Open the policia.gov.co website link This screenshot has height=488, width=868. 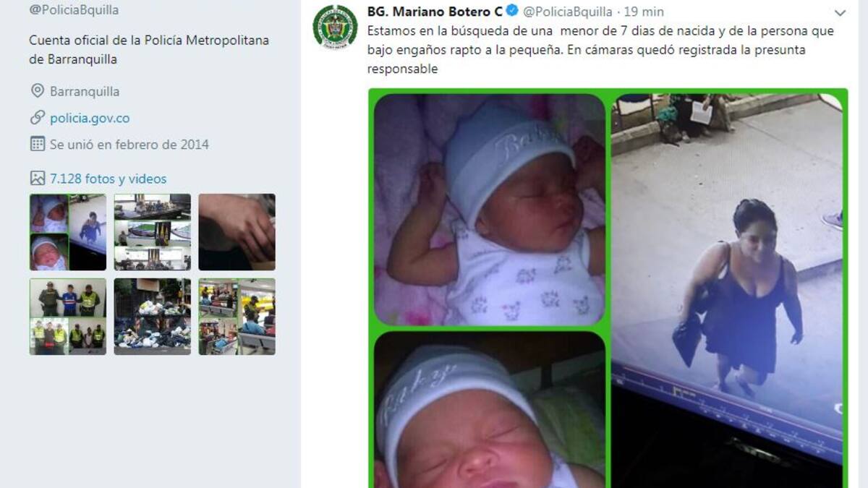tap(90, 118)
